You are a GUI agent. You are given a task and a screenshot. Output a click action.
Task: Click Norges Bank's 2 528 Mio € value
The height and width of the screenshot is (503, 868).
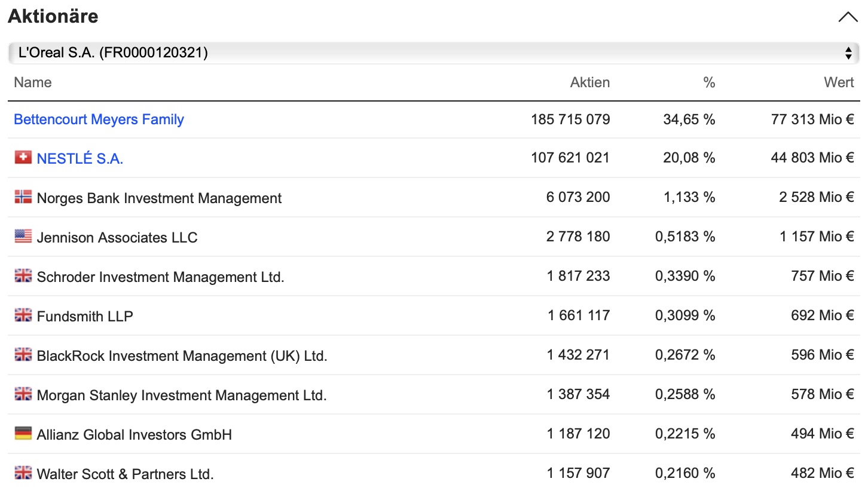point(816,197)
